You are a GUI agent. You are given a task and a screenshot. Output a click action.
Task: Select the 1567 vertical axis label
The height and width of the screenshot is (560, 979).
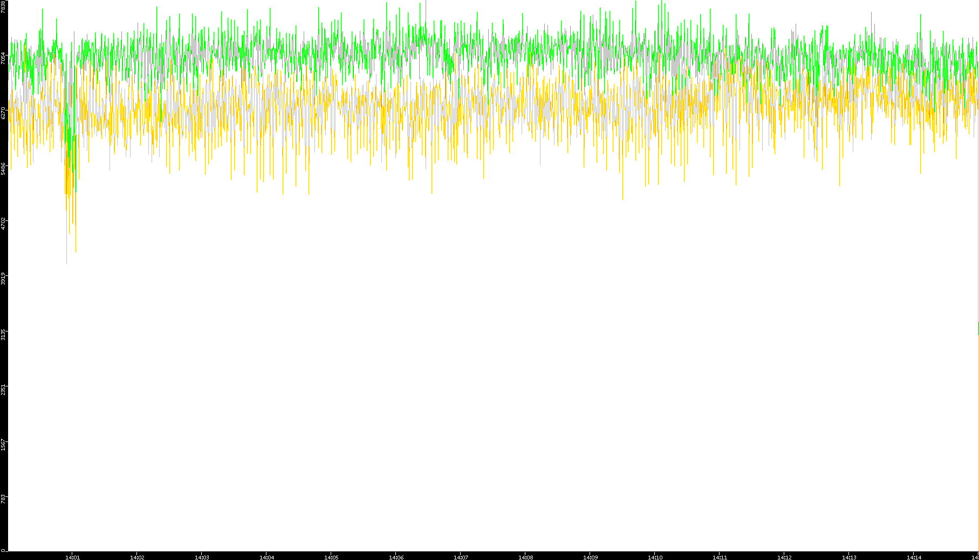click(4, 445)
